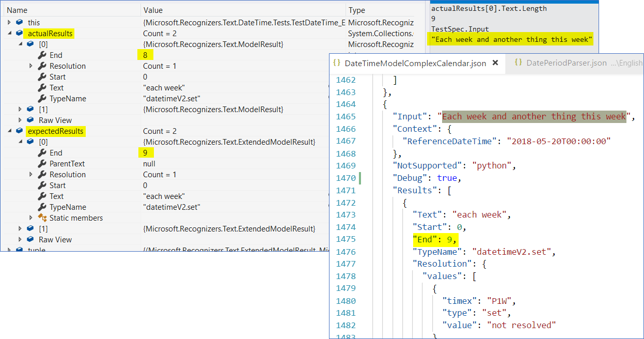Click cube icon of ModelResult [0] item

pos(30,44)
